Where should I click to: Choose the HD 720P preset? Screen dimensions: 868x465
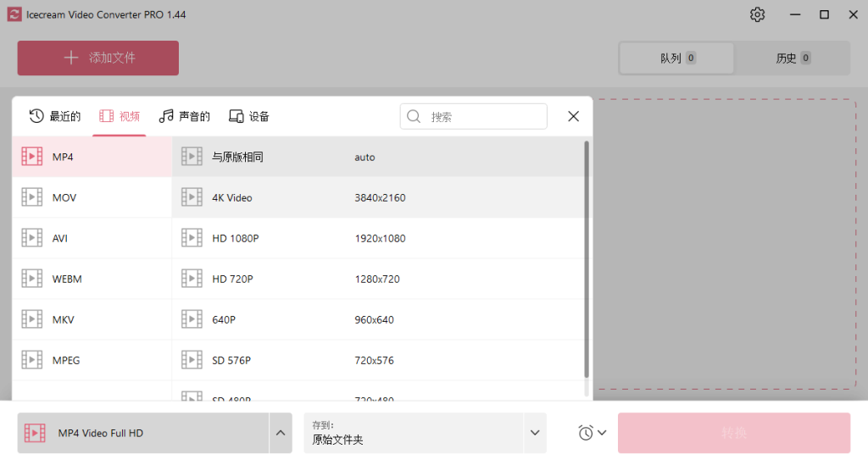tap(378, 279)
